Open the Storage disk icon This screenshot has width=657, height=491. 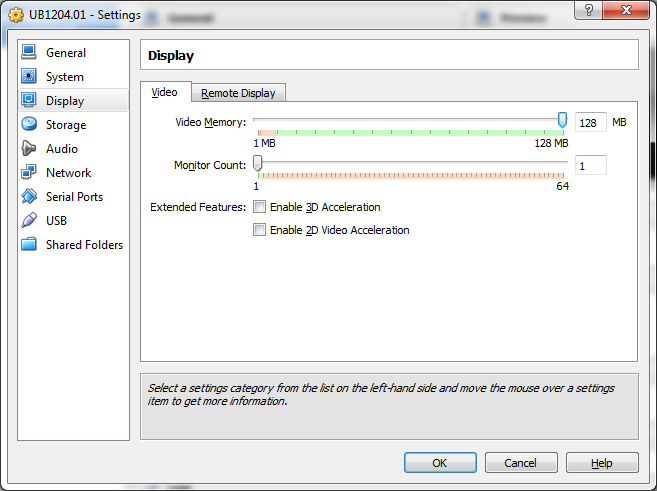28,125
